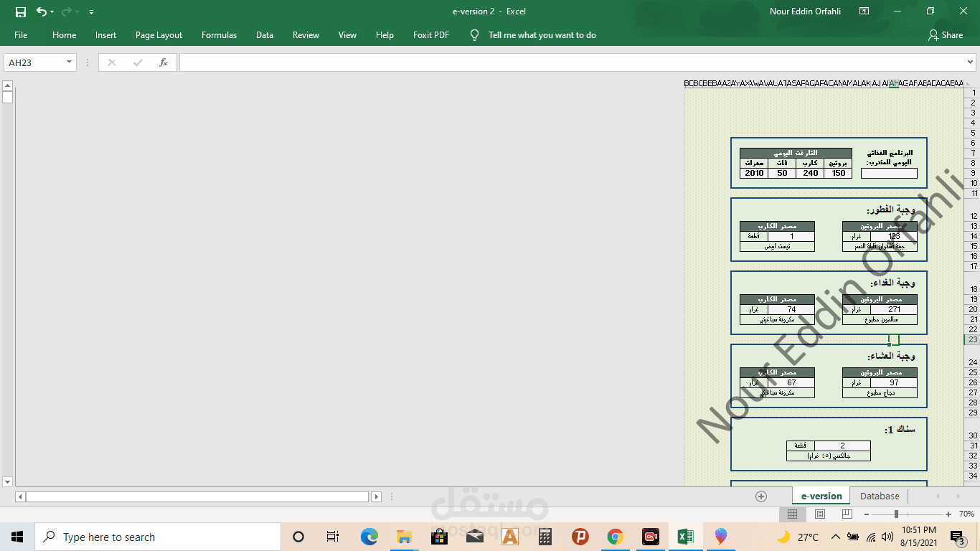Click the cell with value 240

click(x=811, y=173)
